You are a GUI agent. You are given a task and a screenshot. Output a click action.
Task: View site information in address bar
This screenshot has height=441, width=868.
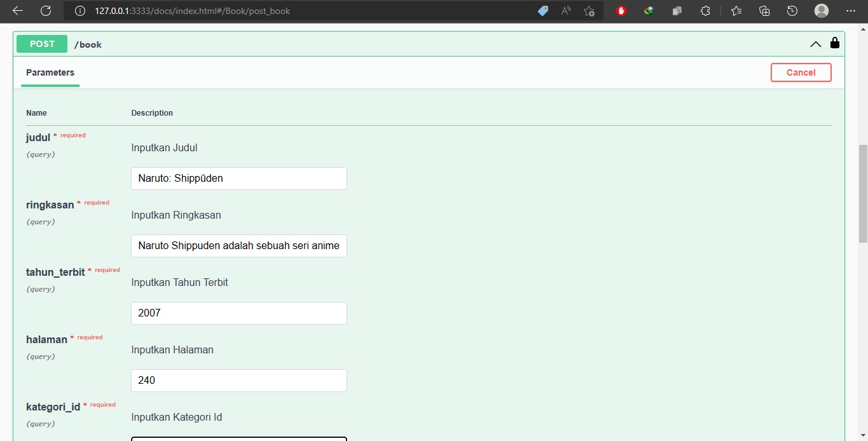(x=80, y=11)
